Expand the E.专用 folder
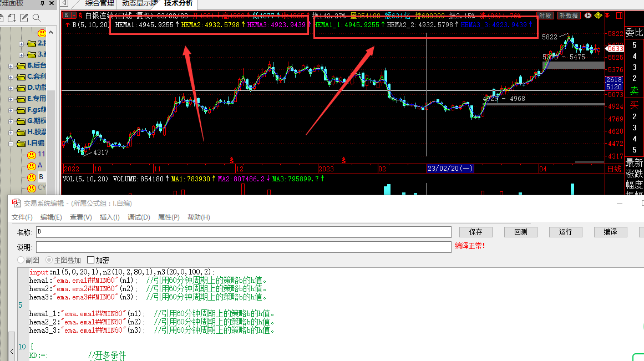This screenshot has height=361, width=644. [11, 99]
